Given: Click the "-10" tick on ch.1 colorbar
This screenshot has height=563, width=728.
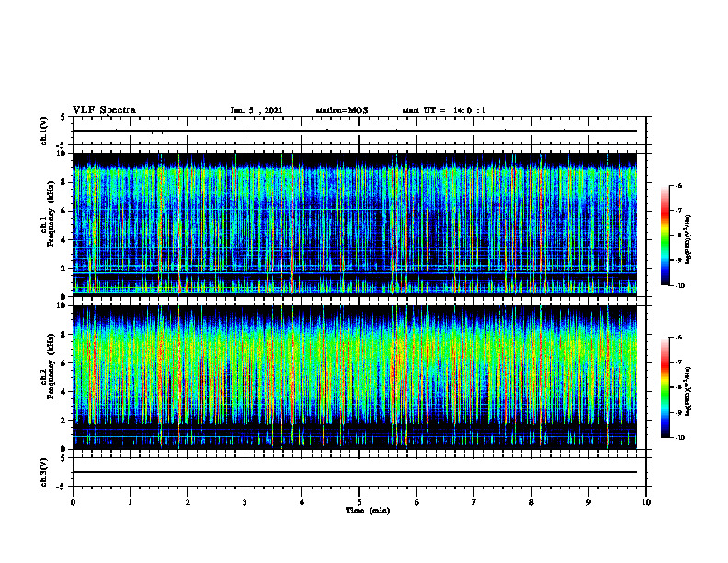Looking at the screenshot, I should [680, 286].
